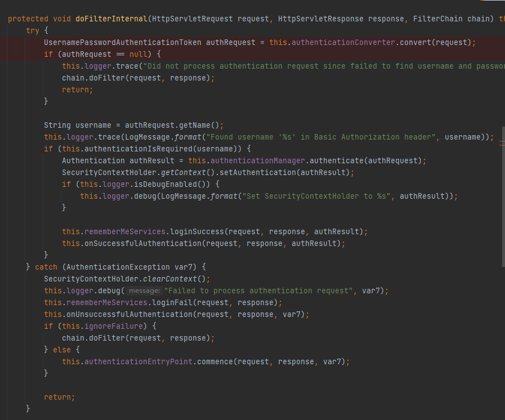Click the null keyword in the if condition
Viewport: 505px width, 420px height.
point(138,54)
